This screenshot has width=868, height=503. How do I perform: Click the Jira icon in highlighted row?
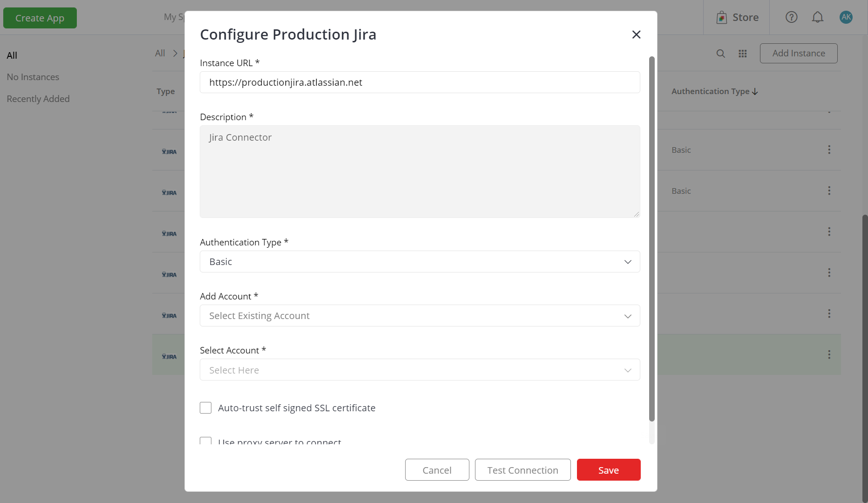(169, 357)
